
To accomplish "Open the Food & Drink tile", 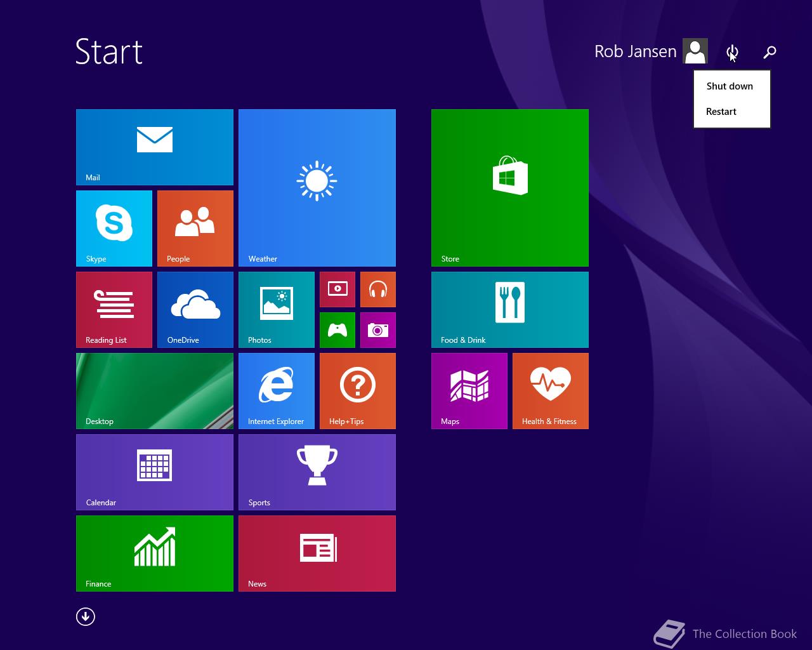I will click(x=510, y=310).
